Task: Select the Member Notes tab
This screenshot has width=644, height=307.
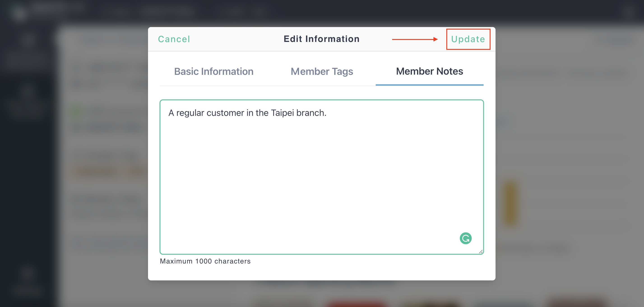Action: click(429, 71)
